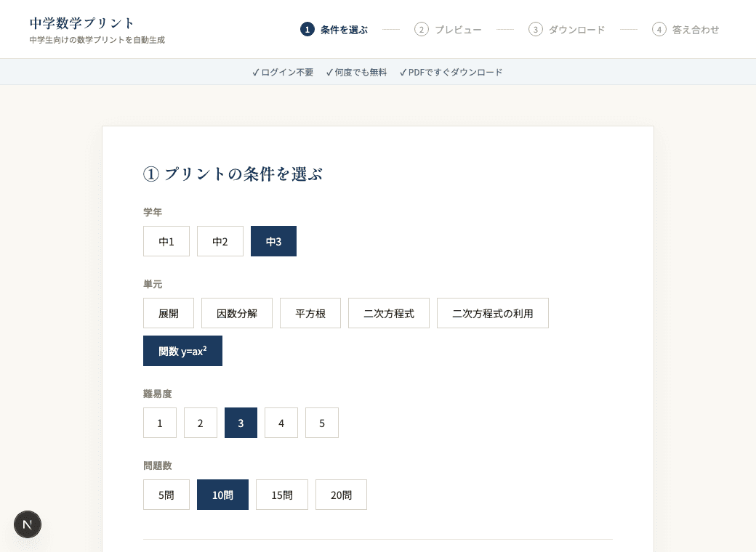Select grade 中2
Image resolution: width=756 pixels, height=552 pixels.
[220, 241]
